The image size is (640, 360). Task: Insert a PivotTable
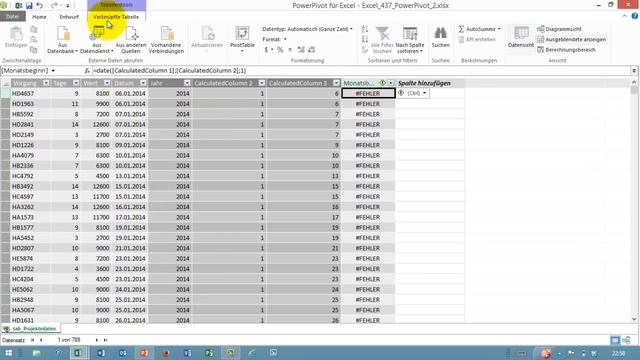[x=242, y=40]
